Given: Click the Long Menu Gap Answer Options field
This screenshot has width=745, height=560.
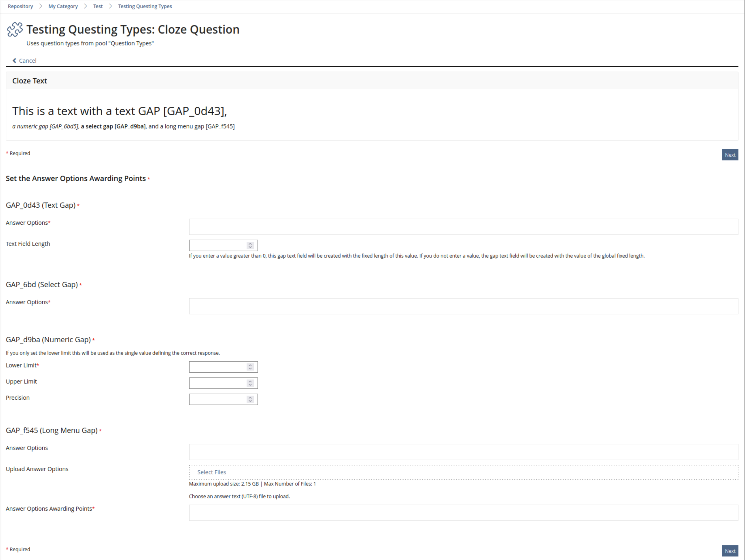Looking at the screenshot, I should tap(463, 452).
